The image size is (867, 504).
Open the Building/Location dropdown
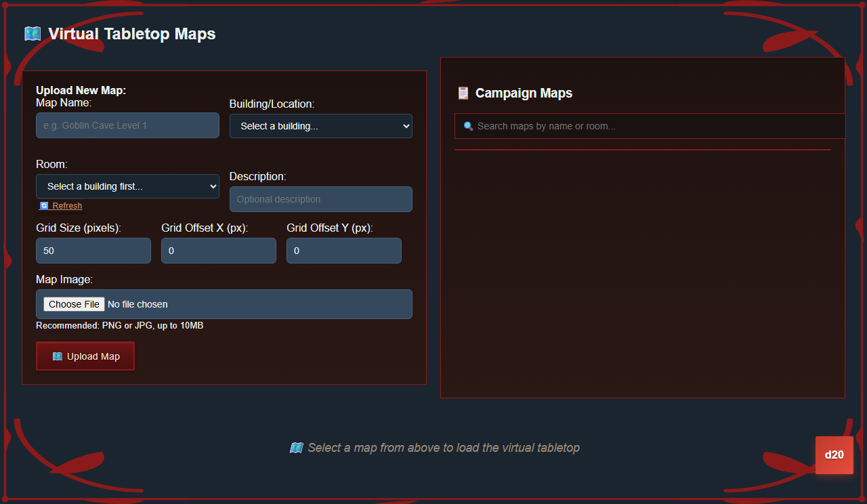click(320, 126)
